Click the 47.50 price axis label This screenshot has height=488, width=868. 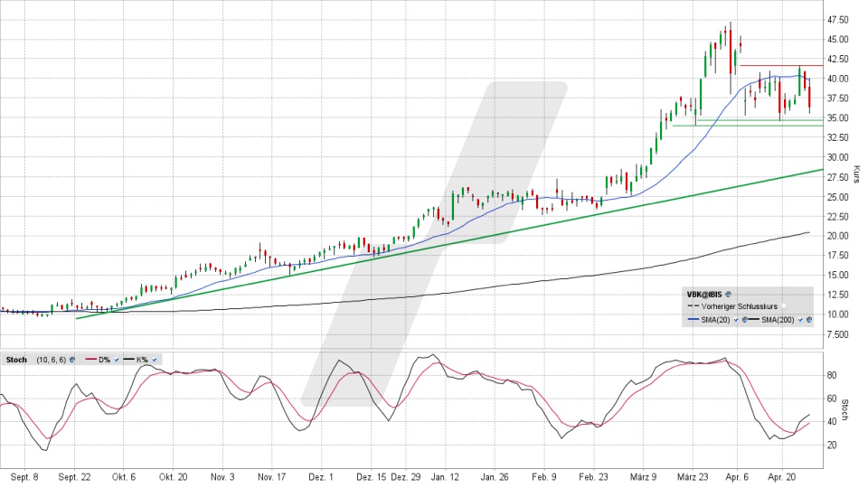click(x=837, y=20)
